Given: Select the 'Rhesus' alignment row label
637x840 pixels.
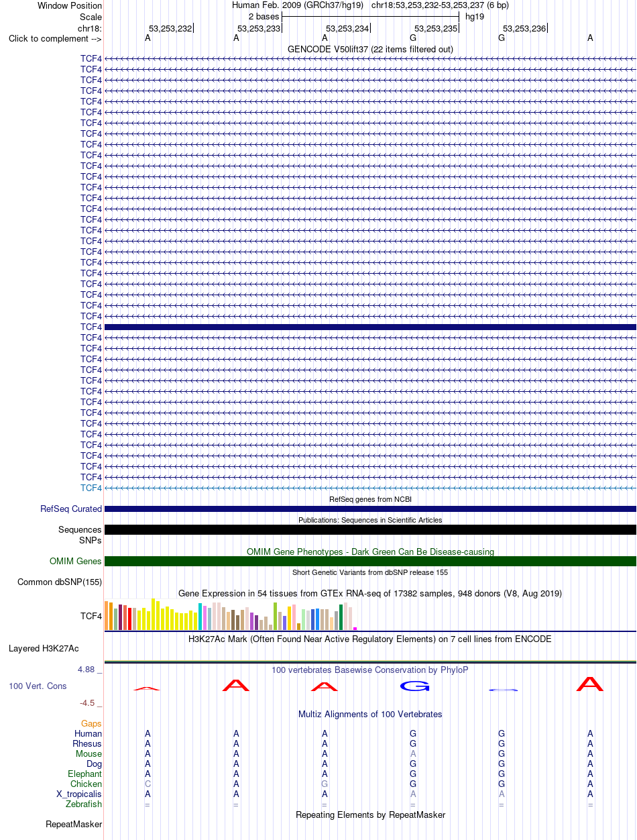Looking at the screenshot, I should tap(87, 744).
